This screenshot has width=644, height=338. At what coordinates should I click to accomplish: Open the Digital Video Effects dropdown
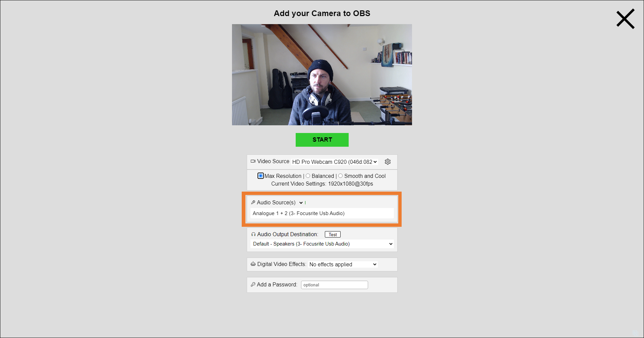[343, 264]
